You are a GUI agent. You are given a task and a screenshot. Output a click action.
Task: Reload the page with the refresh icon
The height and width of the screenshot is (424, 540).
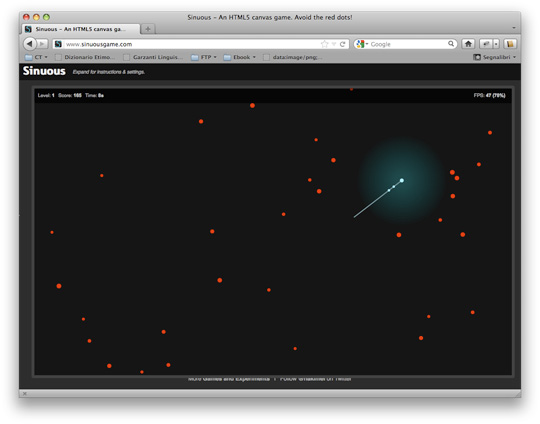(342, 44)
